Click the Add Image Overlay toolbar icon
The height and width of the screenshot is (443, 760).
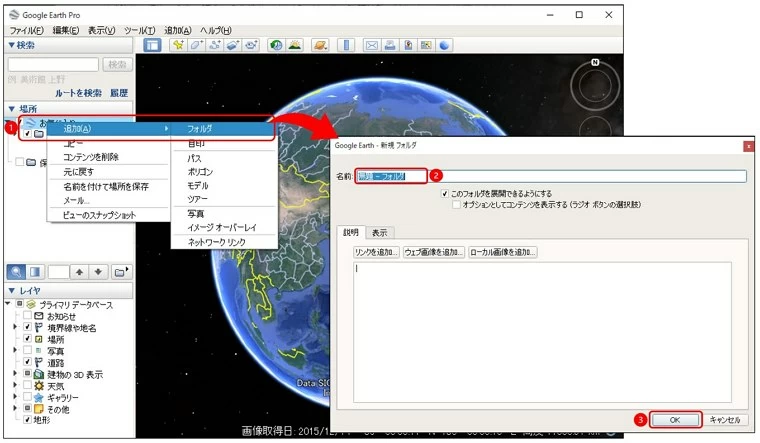pyautogui.click(x=233, y=45)
